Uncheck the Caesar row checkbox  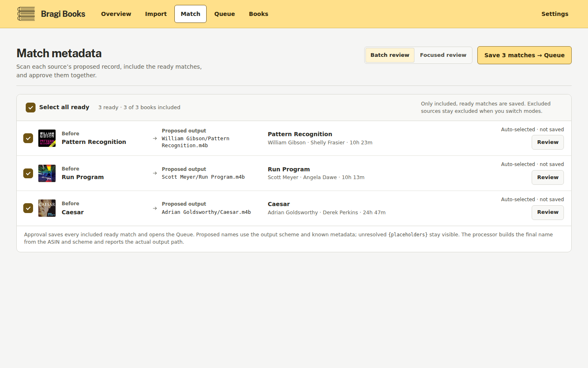(x=28, y=208)
